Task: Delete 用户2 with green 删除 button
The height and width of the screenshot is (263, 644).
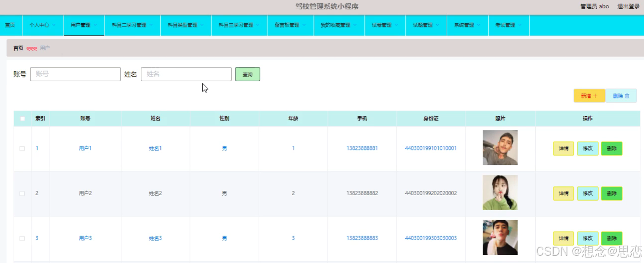Action: click(x=612, y=193)
